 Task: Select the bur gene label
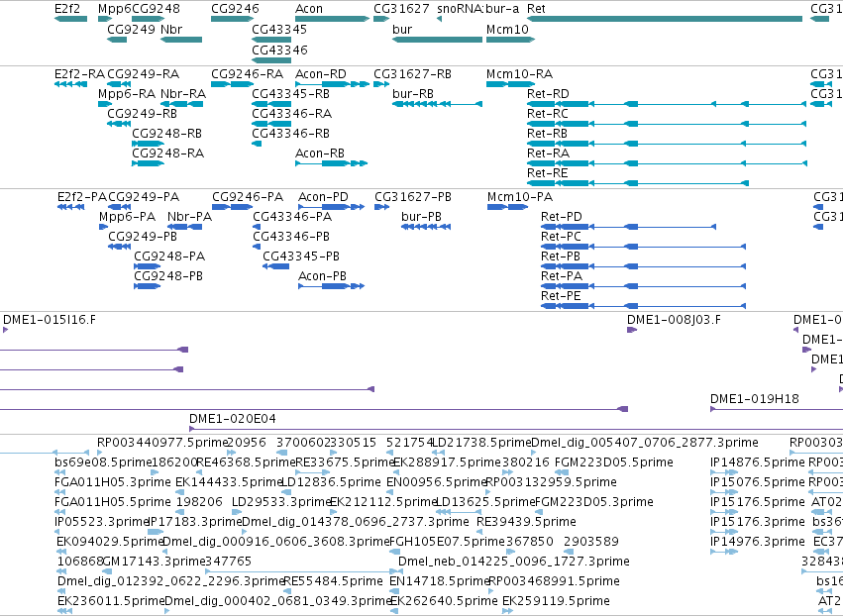(402, 29)
